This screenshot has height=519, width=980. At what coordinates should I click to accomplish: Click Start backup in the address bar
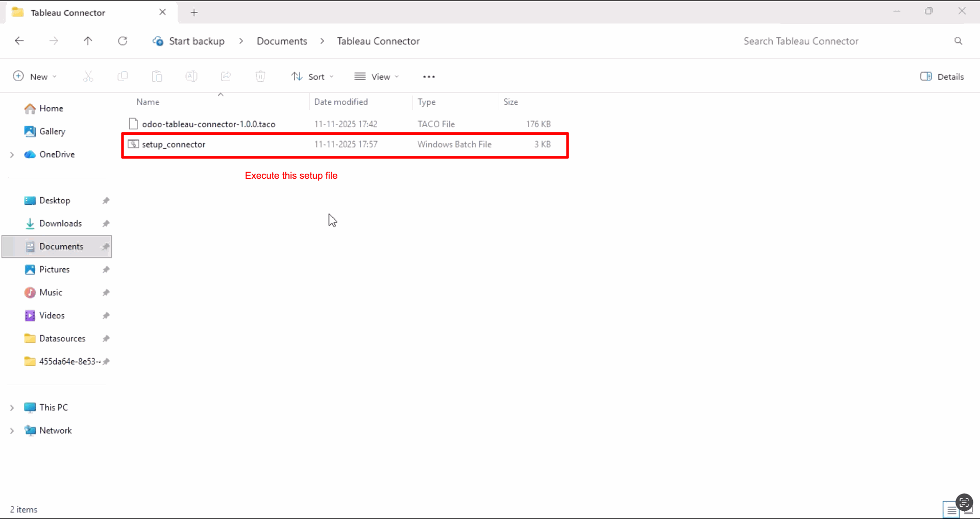pyautogui.click(x=197, y=41)
